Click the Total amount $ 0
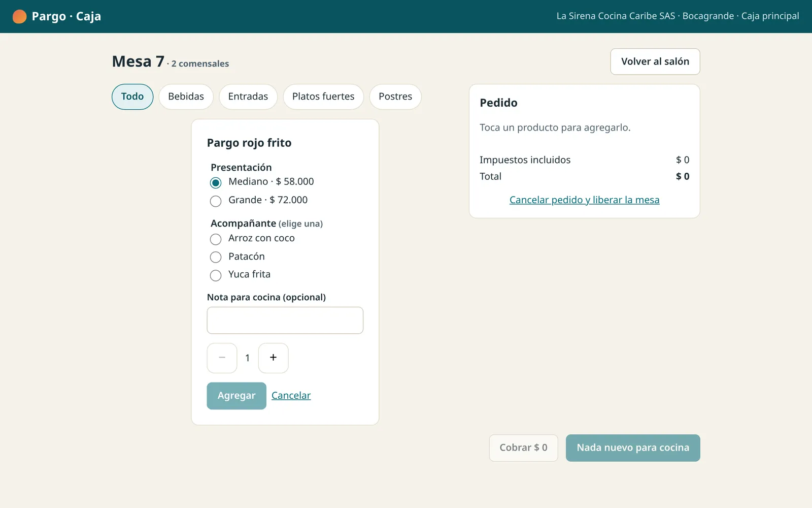 pyautogui.click(x=683, y=176)
